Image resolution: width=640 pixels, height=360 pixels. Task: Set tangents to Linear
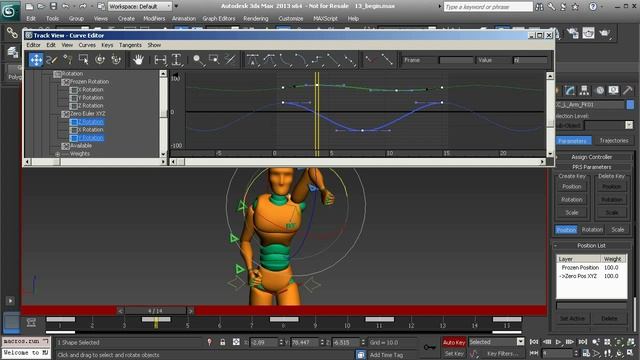[x=333, y=60]
